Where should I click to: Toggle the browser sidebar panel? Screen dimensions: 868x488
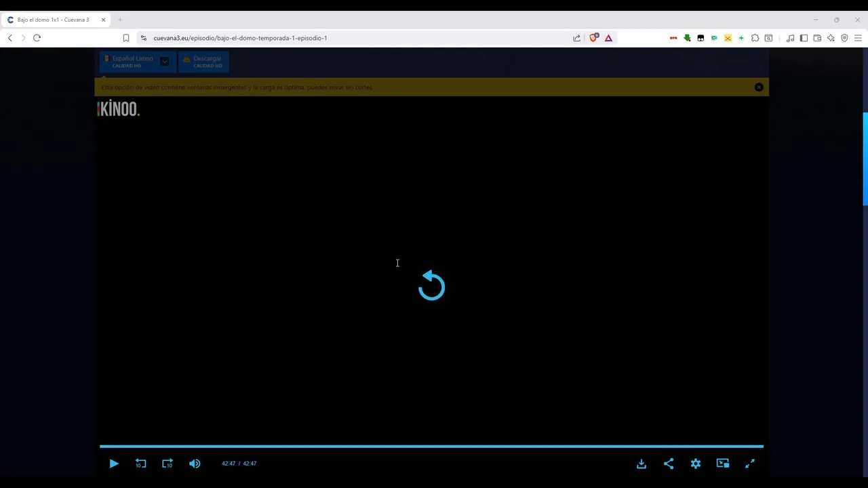coord(804,38)
